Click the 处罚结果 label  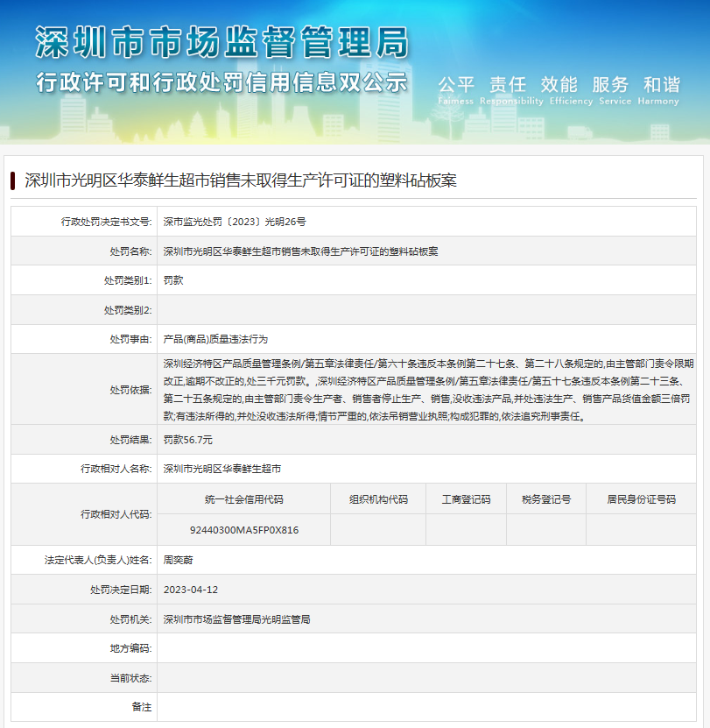pyautogui.click(x=130, y=440)
